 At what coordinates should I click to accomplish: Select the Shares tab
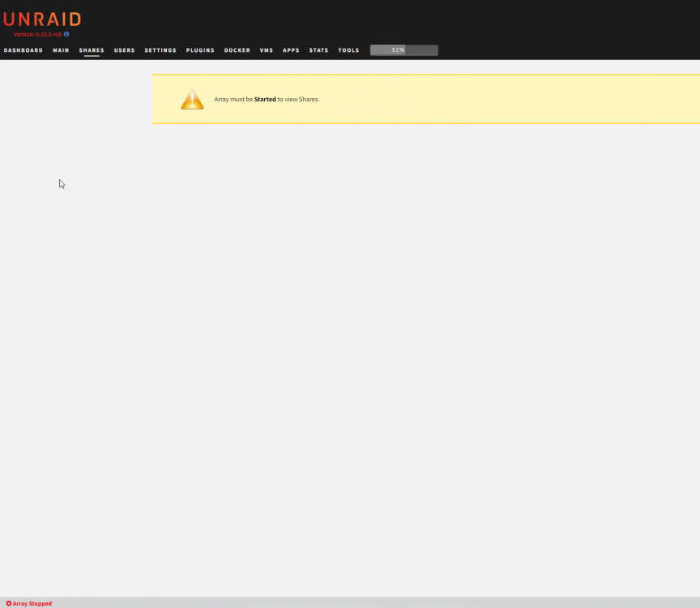[x=92, y=50]
